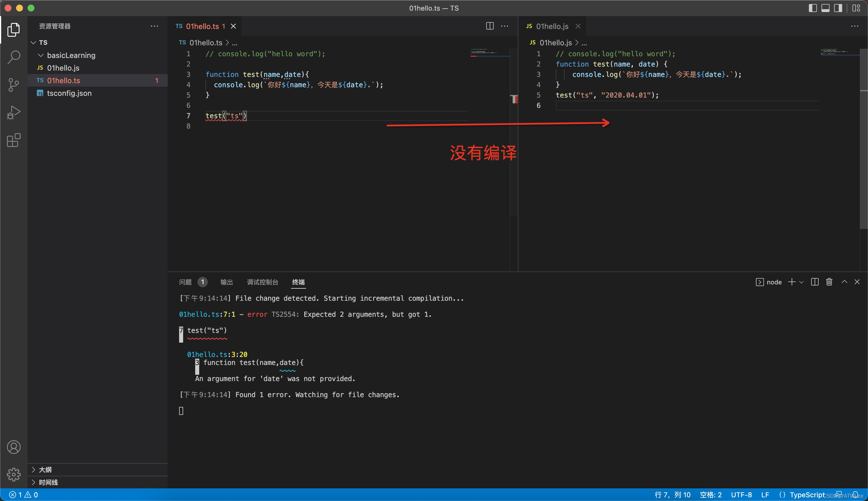Toggle primary sidebar visibility in title bar

click(x=813, y=8)
